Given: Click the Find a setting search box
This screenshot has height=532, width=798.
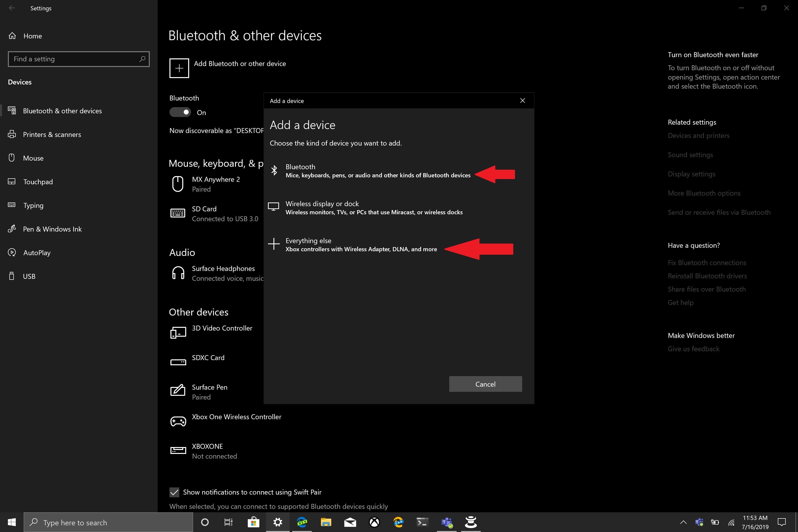Looking at the screenshot, I should [x=75, y=59].
